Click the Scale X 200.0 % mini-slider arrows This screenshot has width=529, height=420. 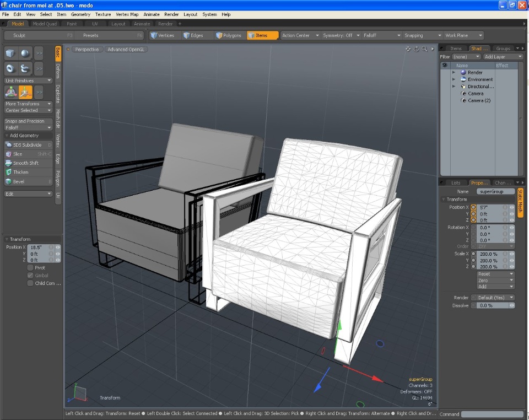(512, 254)
